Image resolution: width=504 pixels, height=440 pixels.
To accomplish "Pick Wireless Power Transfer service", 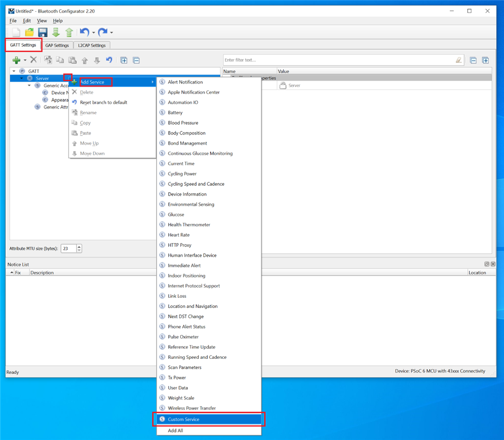I will pos(209,408).
